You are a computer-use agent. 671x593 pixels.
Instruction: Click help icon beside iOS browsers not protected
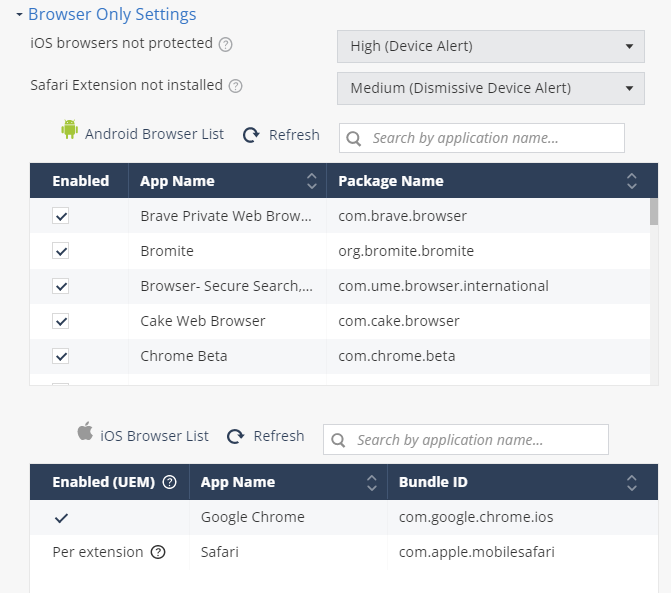pos(226,44)
